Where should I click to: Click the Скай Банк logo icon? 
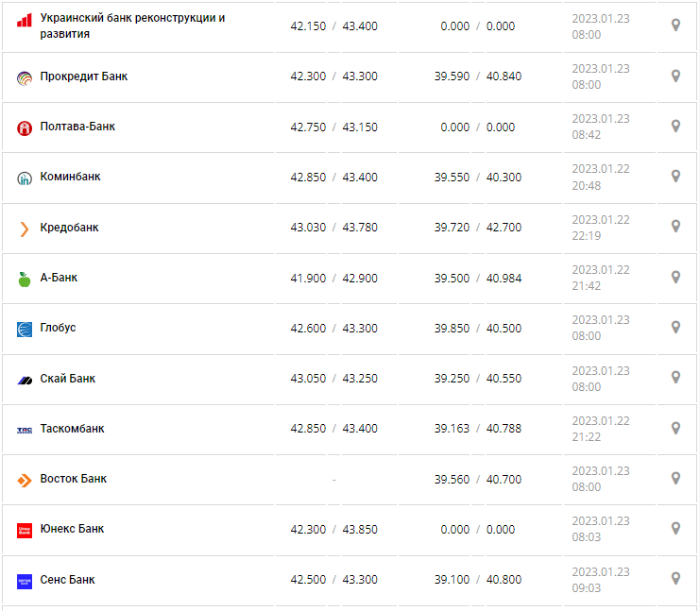point(25,380)
